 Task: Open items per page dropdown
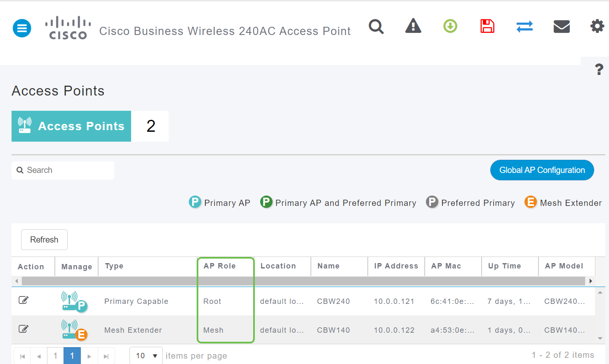[146, 356]
